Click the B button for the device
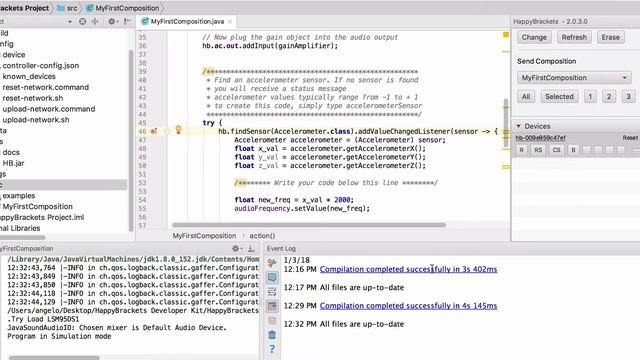 [573, 150]
